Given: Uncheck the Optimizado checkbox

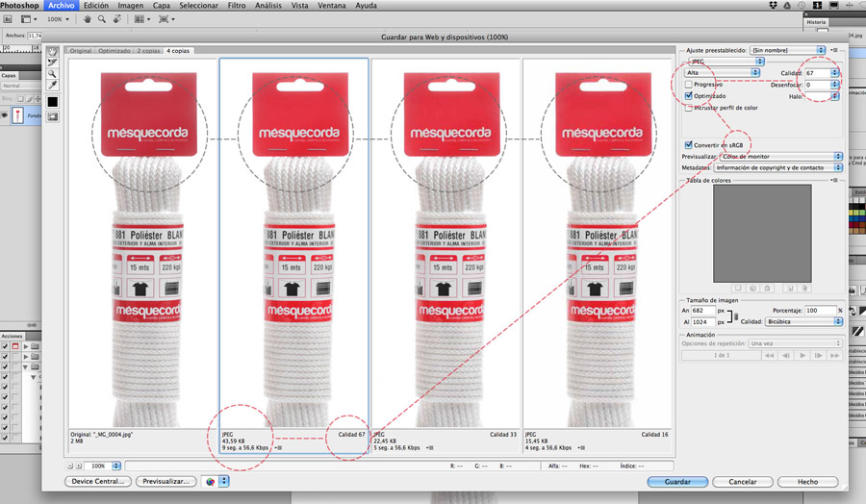Looking at the screenshot, I should (689, 96).
